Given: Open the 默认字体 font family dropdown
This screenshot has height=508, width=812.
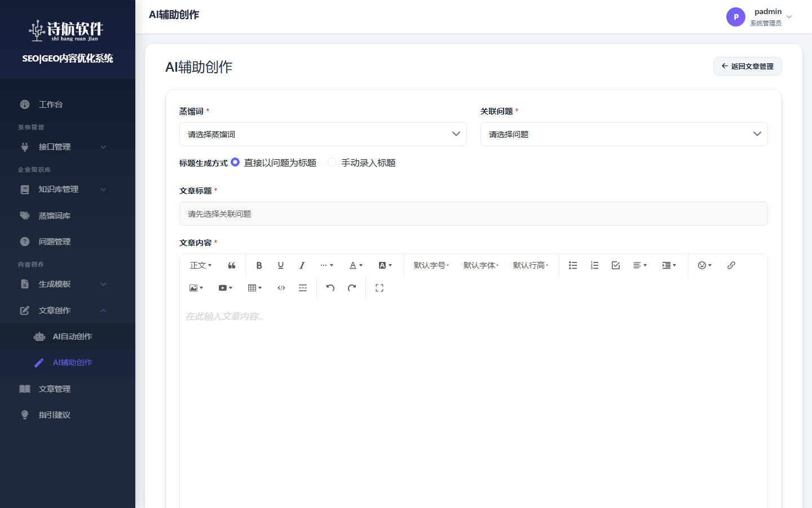Looking at the screenshot, I should tap(481, 265).
